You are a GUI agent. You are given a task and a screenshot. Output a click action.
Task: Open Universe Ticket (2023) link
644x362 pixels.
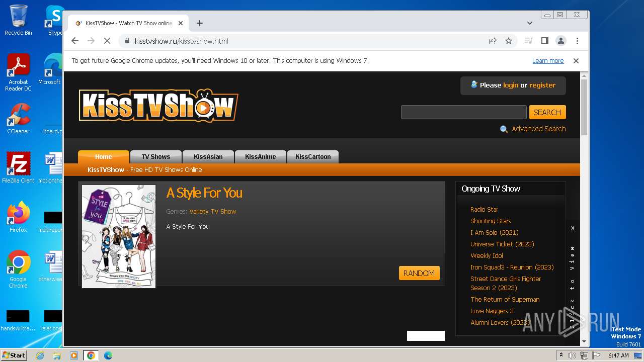coord(502,244)
